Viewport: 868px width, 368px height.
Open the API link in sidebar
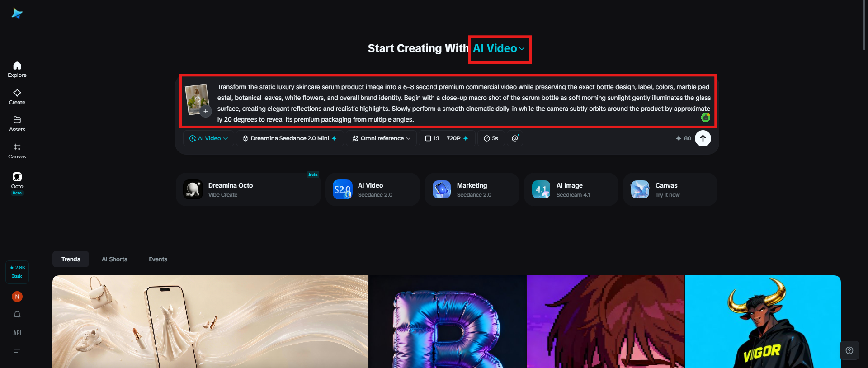tap(17, 333)
